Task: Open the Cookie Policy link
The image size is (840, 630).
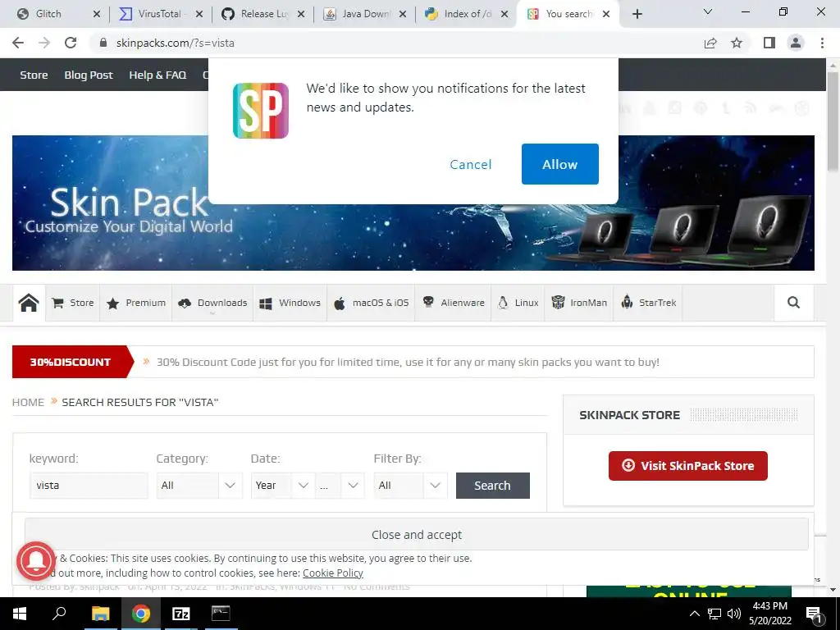Action: (x=333, y=573)
